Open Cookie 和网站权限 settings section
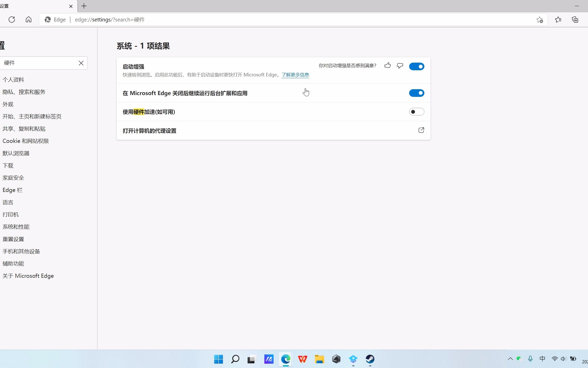 coord(26,141)
